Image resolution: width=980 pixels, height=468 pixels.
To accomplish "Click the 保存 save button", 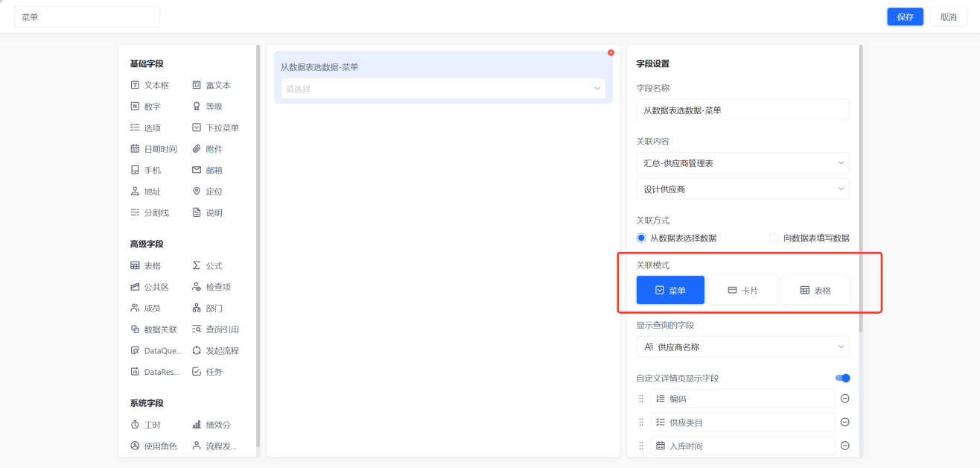I will pos(905,17).
